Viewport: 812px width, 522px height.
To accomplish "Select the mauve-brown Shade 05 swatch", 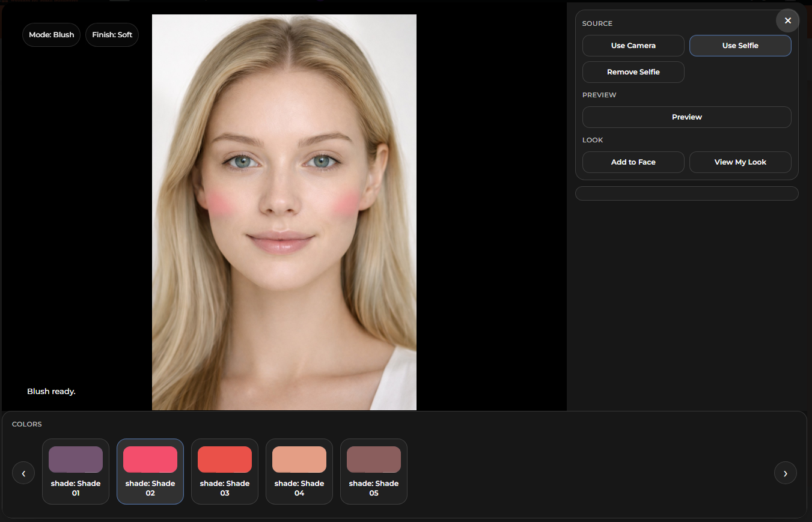I will coord(374,472).
